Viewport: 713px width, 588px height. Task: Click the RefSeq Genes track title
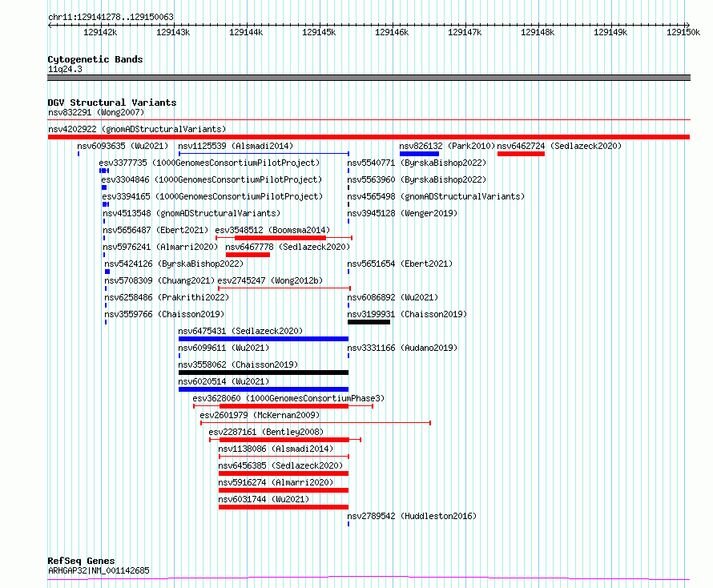point(81,562)
